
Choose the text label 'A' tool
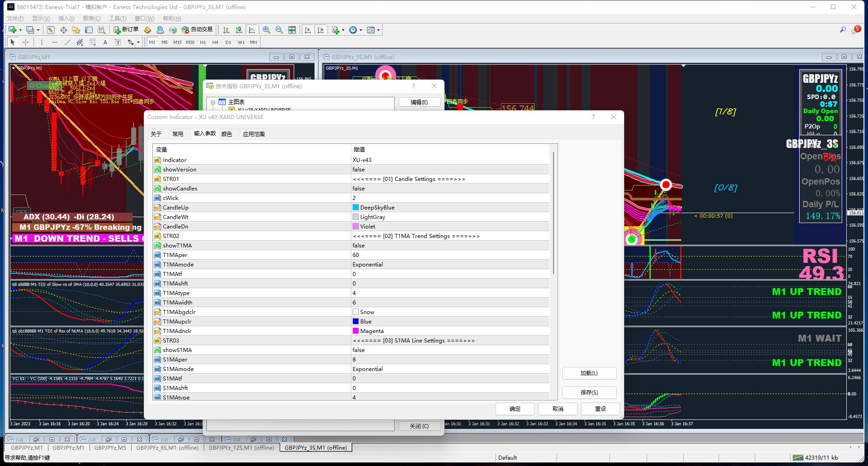click(x=105, y=42)
